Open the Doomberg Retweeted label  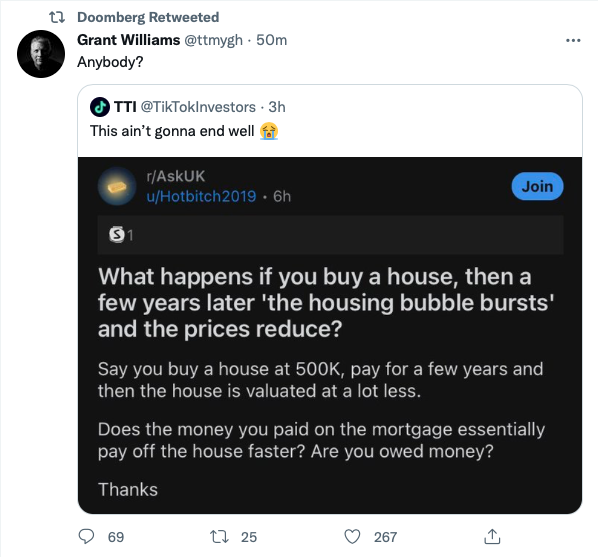point(148,17)
